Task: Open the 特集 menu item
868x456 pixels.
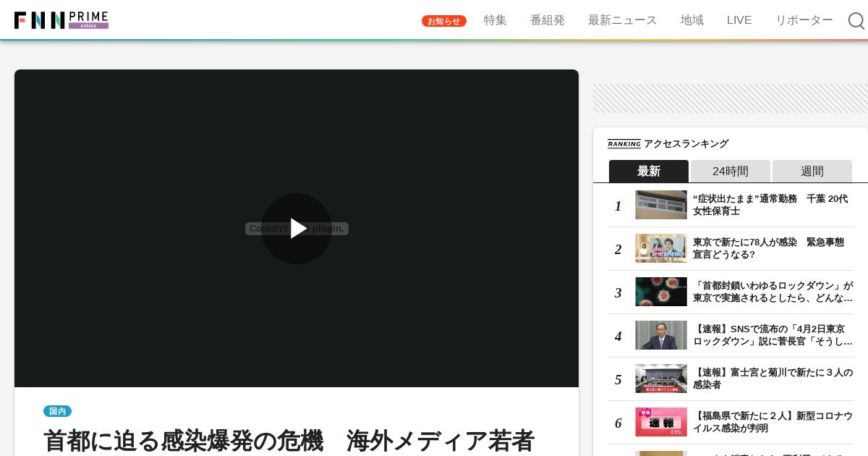Action: coord(495,20)
